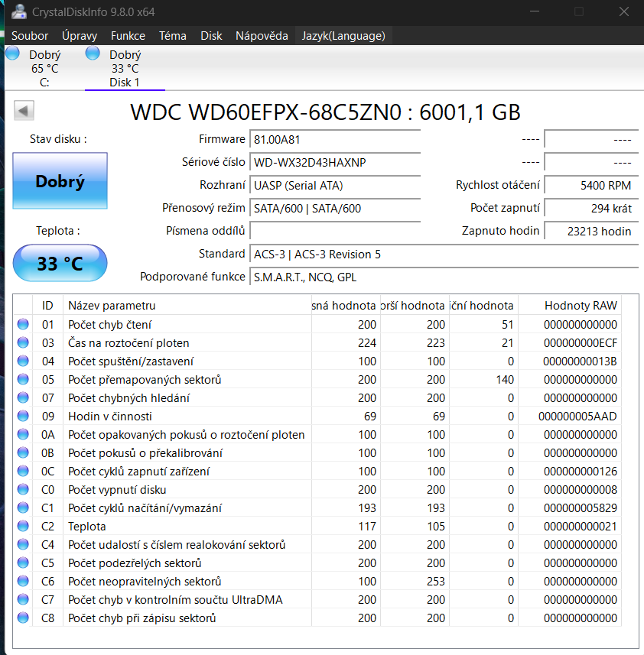Click the 33 °C temperature button
The height and width of the screenshot is (655, 644).
[x=60, y=263]
